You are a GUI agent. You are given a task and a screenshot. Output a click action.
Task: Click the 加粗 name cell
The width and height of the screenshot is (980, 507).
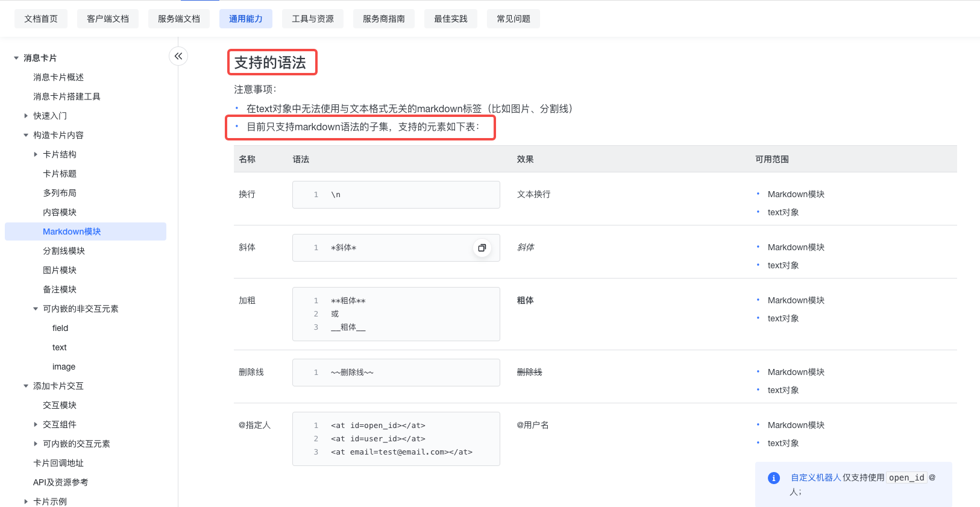coord(247,300)
